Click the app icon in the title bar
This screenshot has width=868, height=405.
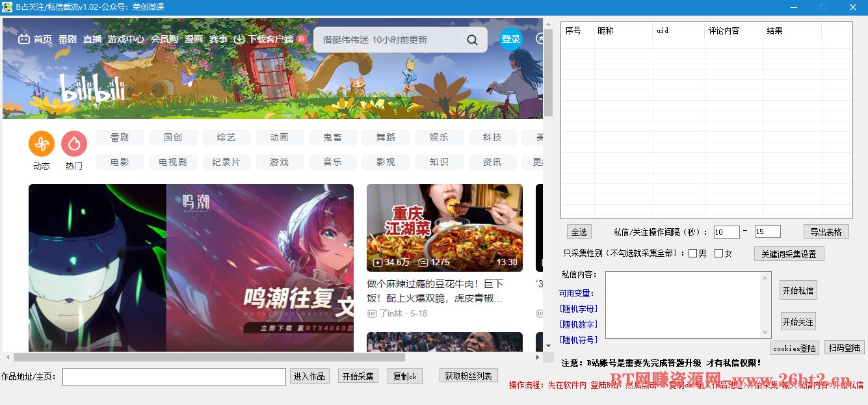(8, 7)
